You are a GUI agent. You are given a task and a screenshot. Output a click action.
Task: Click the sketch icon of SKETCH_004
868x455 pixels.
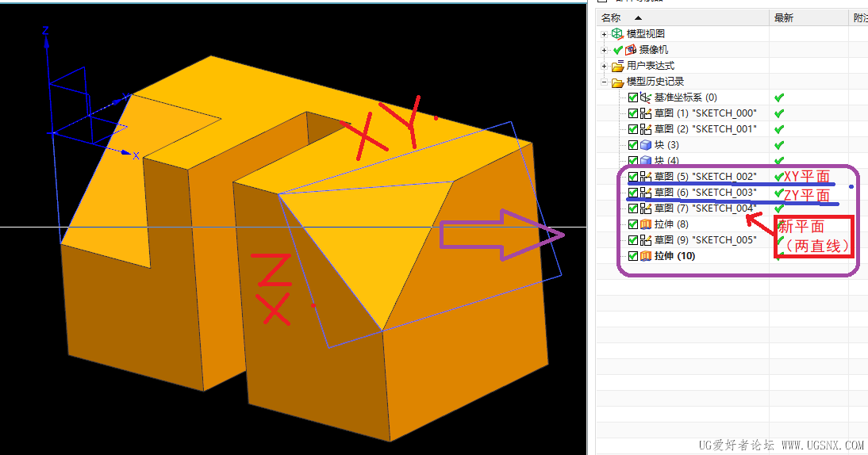(646, 208)
